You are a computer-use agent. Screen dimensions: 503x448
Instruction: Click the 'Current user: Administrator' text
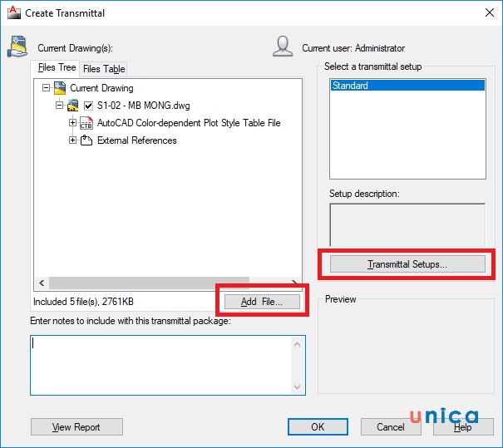(x=353, y=48)
